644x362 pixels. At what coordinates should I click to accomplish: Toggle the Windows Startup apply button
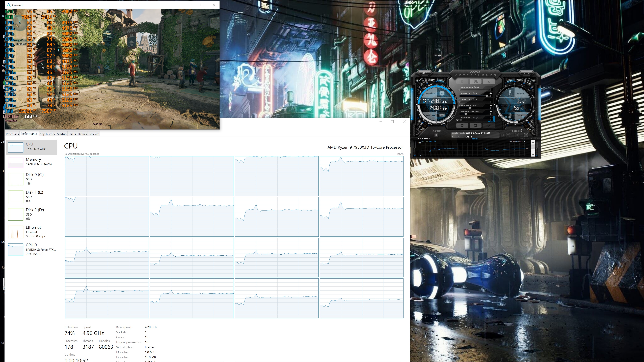coord(437,135)
